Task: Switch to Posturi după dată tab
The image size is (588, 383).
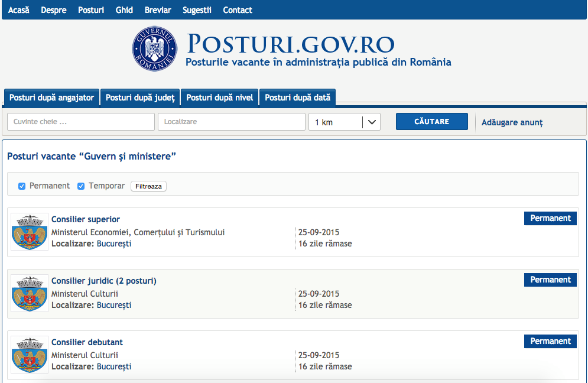Action: [x=298, y=98]
